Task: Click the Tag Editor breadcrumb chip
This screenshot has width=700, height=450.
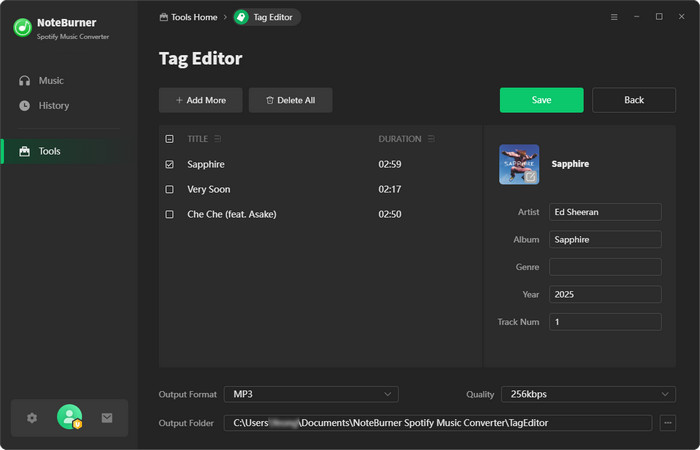Action: (x=267, y=17)
